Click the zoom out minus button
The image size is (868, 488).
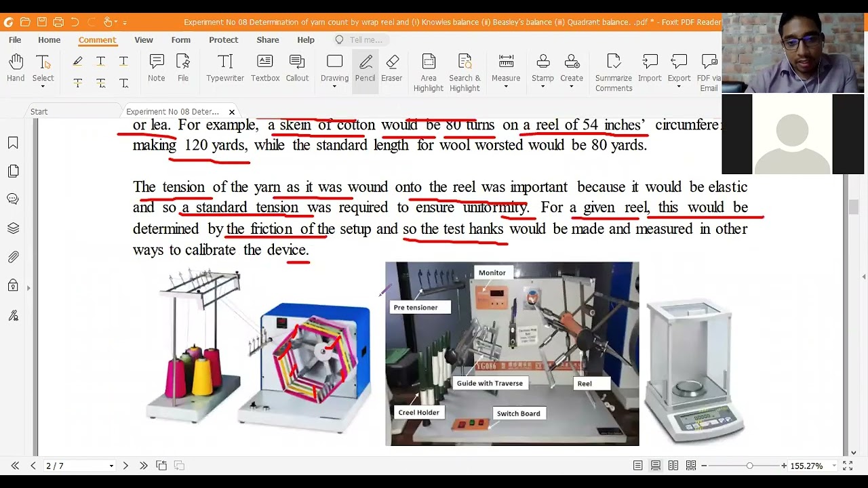point(704,466)
